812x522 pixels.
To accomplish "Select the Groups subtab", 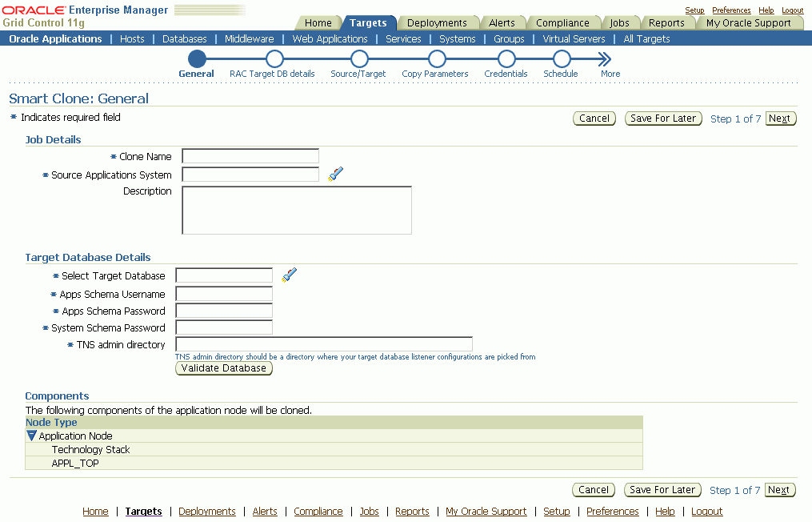I will [509, 39].
